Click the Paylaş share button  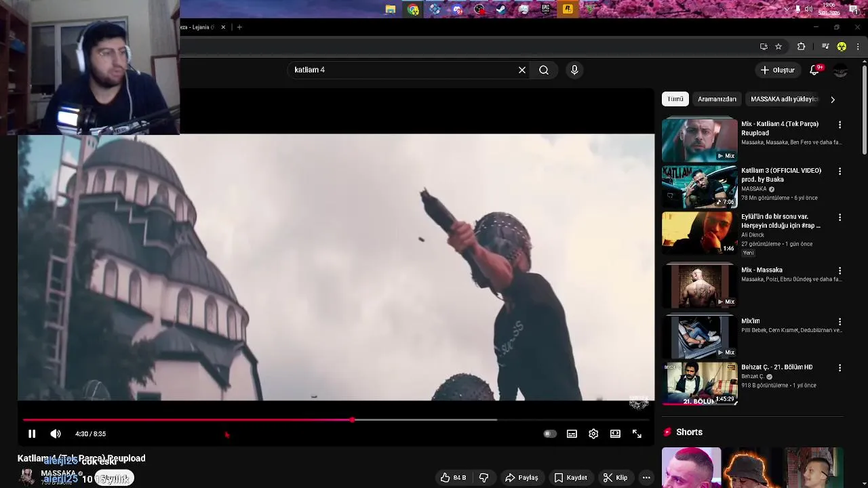click(x=521, y=478)
